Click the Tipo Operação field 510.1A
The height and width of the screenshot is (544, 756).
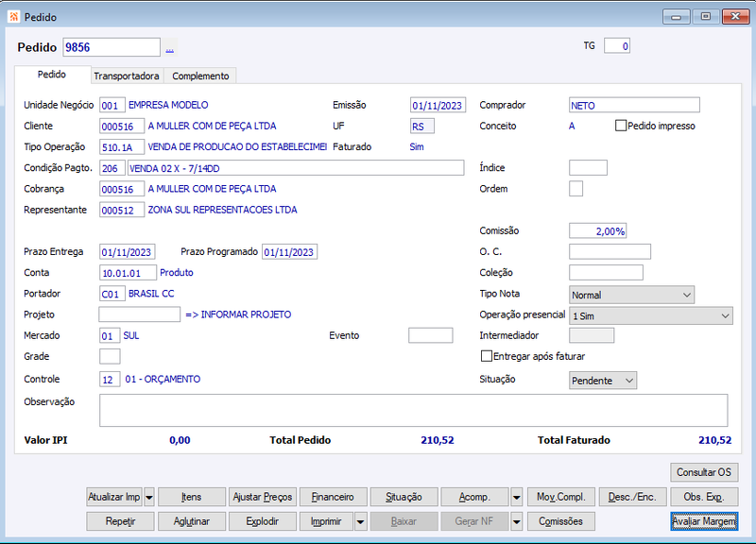coord(122,147)
